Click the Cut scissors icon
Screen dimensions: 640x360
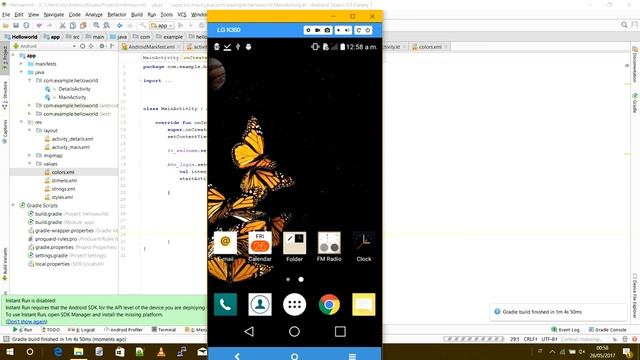tap(62, 25)
